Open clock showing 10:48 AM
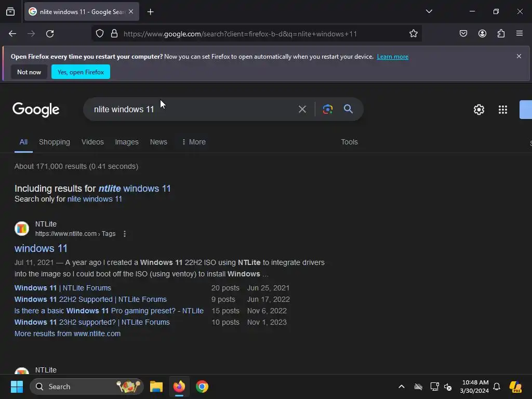 pyautogui.click(x=474, y=387)
